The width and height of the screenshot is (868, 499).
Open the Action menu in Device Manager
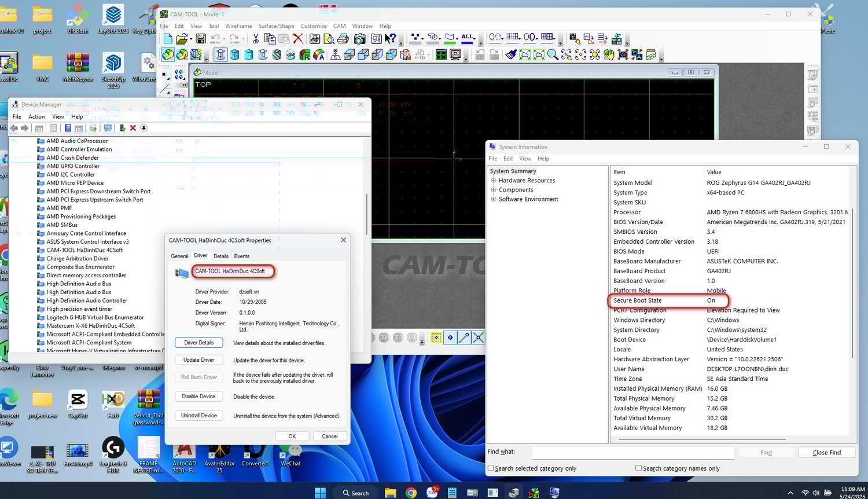point(36,116)
